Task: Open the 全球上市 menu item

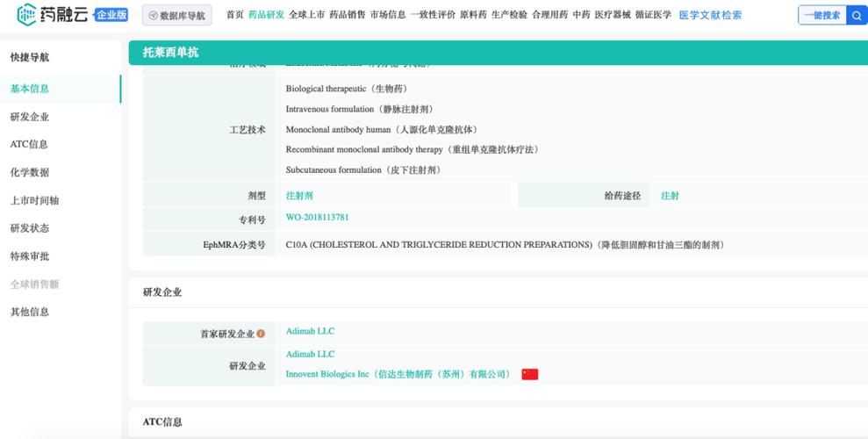Action: click(306, 15)
